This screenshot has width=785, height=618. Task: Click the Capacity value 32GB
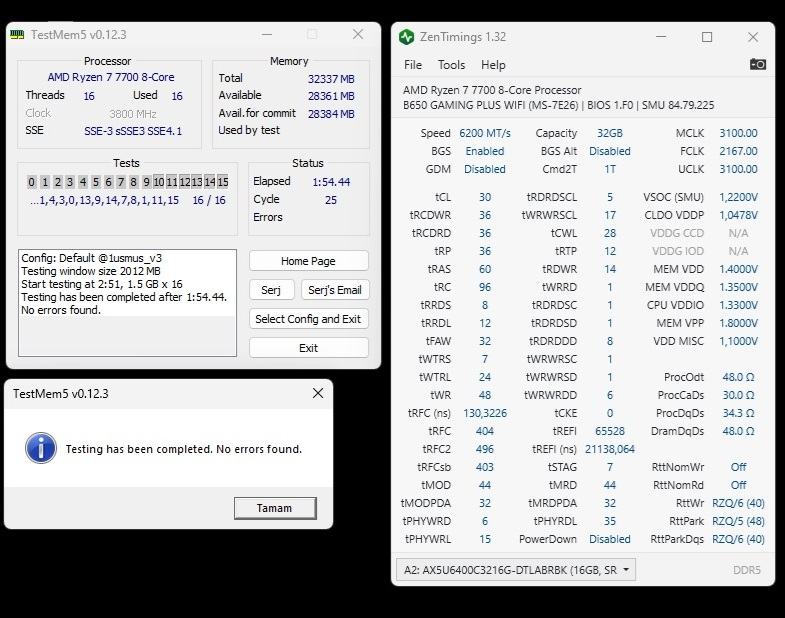[609, 133]
